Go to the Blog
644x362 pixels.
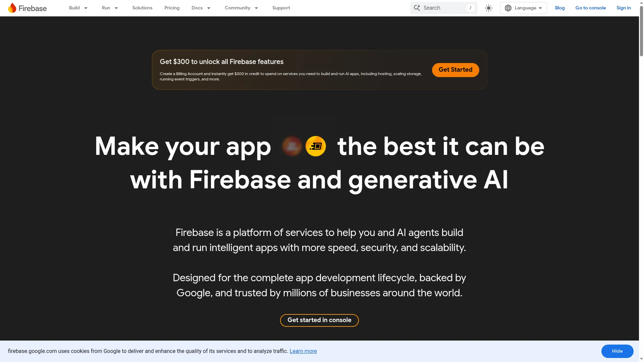pyautogui.click(x=560, y=8)
